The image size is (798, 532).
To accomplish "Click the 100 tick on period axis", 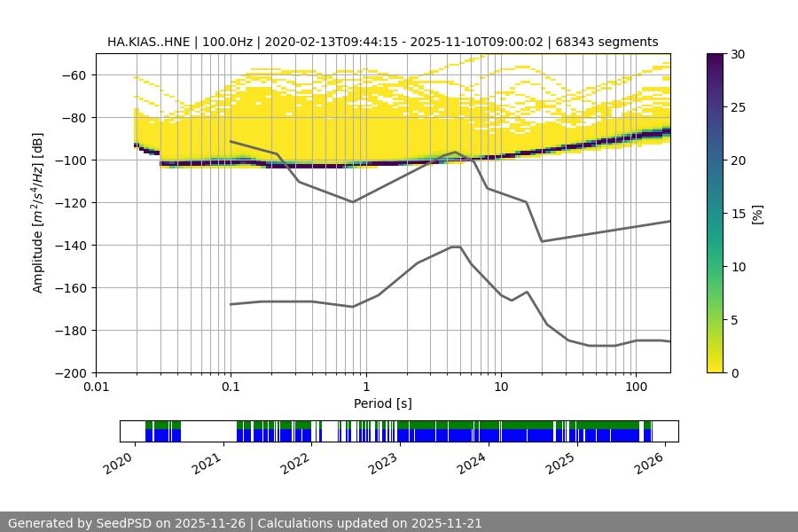I will click(x=635, y=387).
